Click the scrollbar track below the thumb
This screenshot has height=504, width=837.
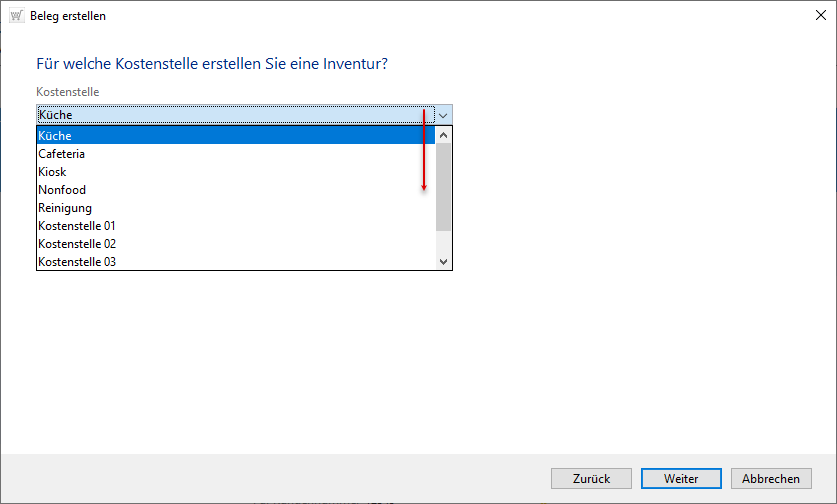444,242
